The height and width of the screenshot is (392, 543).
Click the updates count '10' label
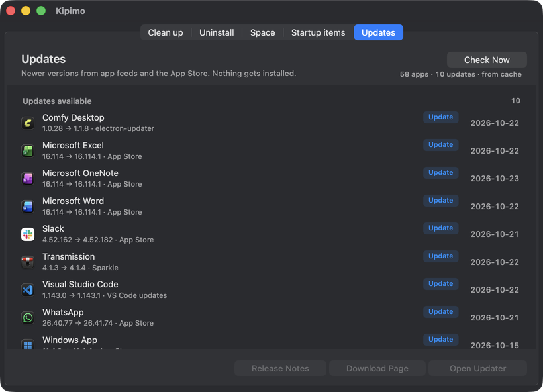pos(516,101)
